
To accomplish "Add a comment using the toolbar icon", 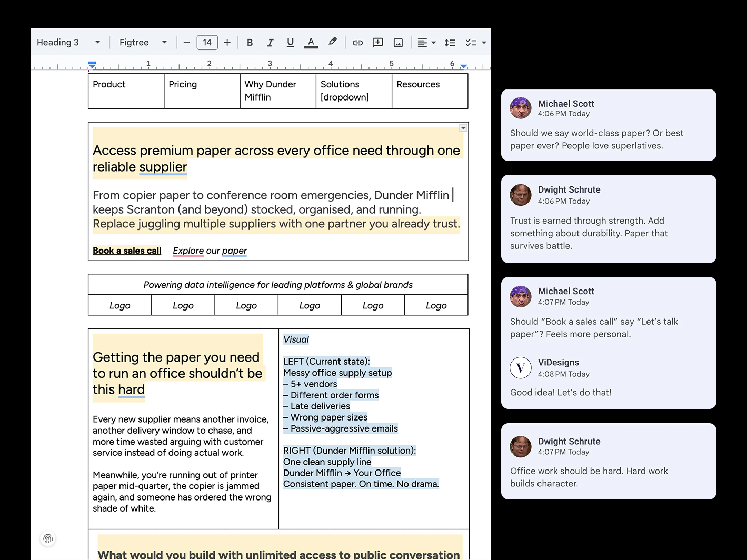I will [x=377, y=43].
